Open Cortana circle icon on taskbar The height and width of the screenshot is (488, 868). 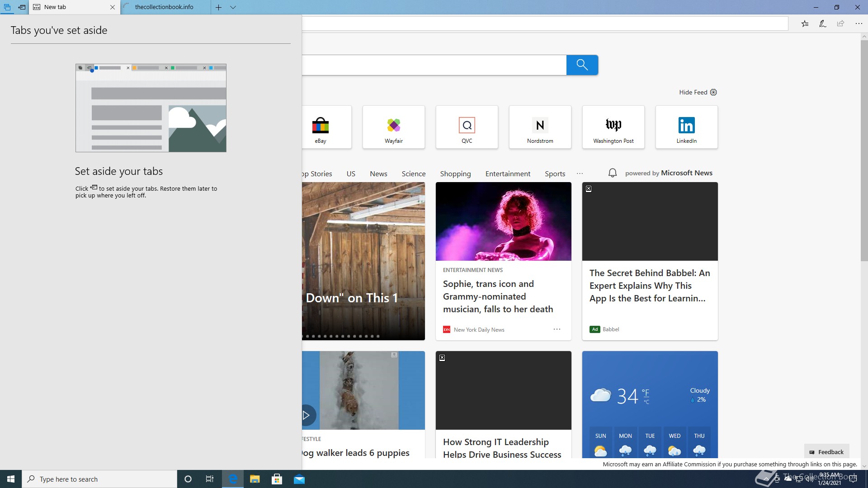pyautogui.click(x=188, y=479)
